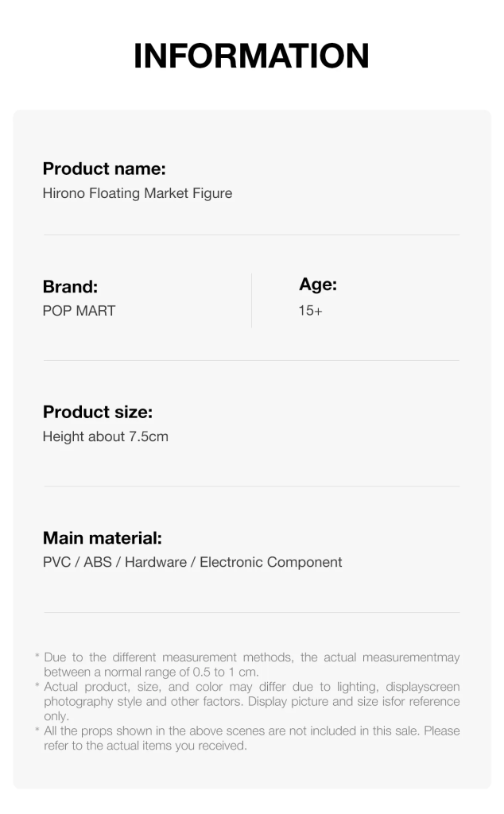Image resolution: width=504 pixels, height=814 pixels.
Task: Click the "Product name:" label
Action: [103, 169]
